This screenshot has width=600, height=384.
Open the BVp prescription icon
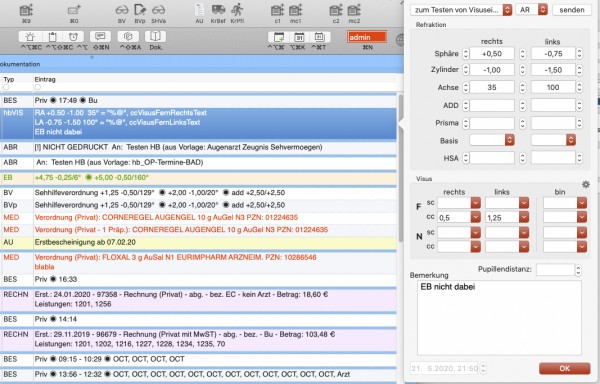click(140, 10)
